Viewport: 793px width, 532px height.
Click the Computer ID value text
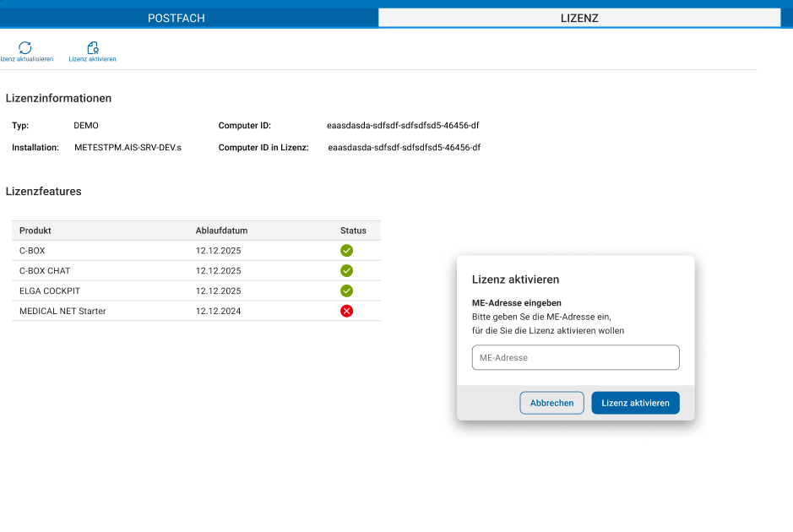pos(403,126)
